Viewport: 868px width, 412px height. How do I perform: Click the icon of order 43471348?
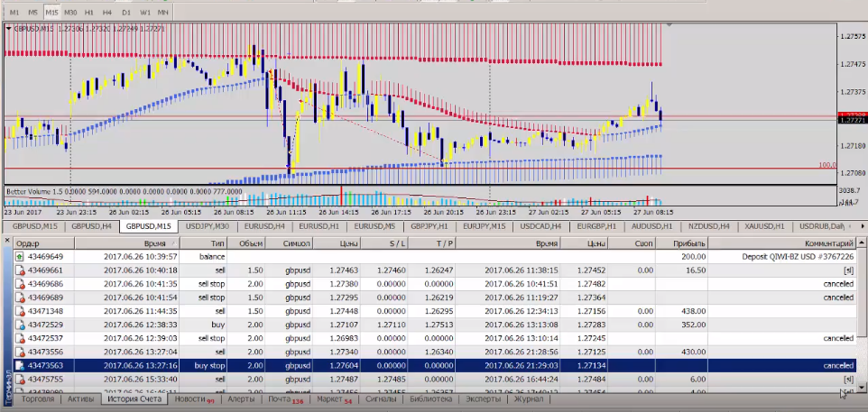pyautogui.click(x=21, y=311)
